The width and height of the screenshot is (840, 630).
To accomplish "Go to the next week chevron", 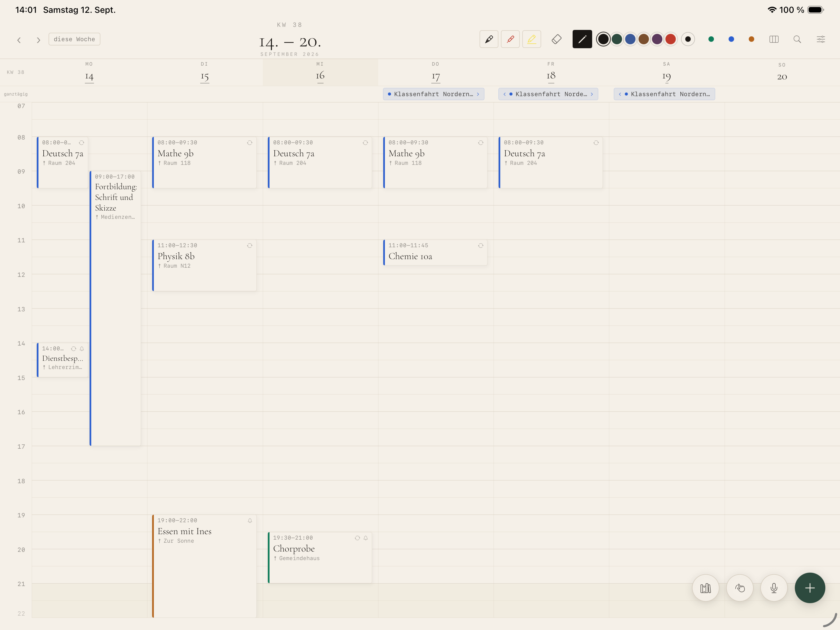I will pos(38,40).
